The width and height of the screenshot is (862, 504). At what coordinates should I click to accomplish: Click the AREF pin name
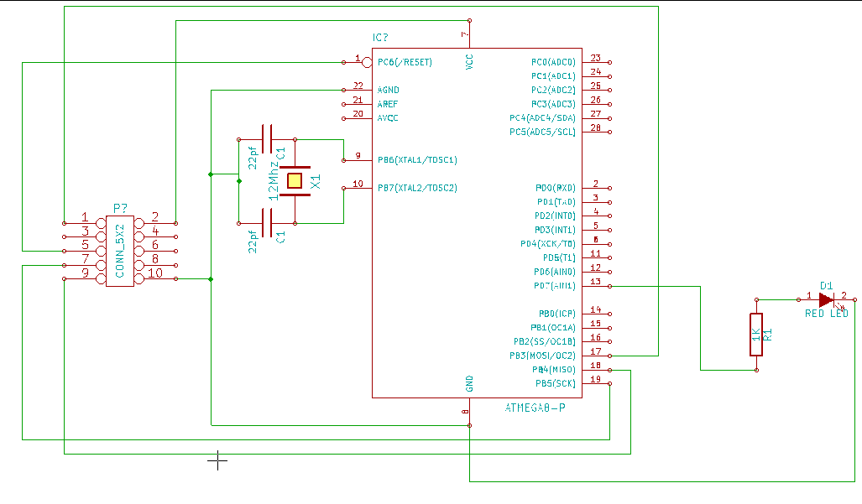point(388,104)
